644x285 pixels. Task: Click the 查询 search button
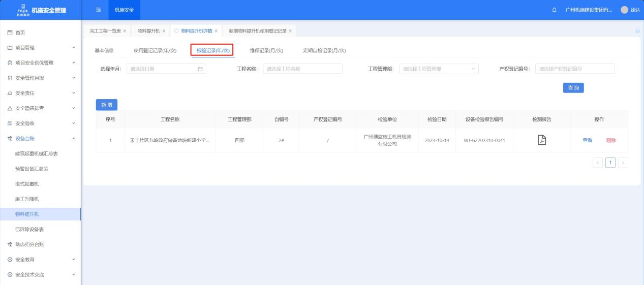tap(573, 88)
